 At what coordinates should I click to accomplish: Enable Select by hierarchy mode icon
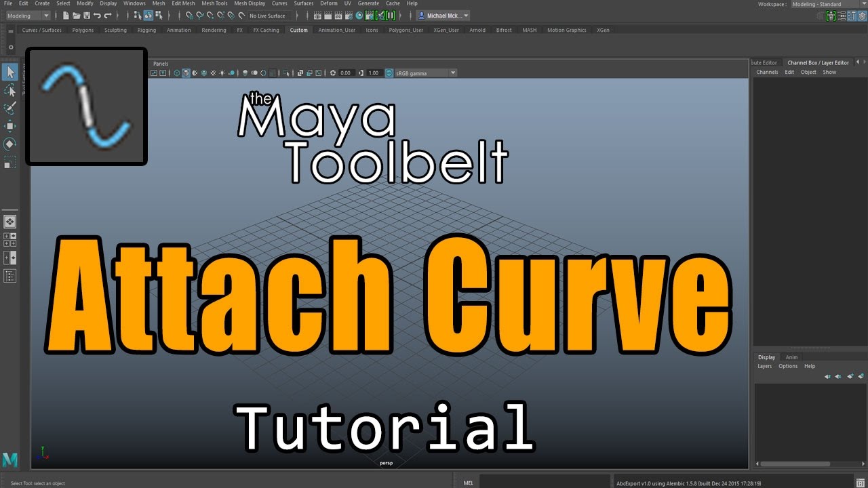pyautogui.click(x=138, y=16)
